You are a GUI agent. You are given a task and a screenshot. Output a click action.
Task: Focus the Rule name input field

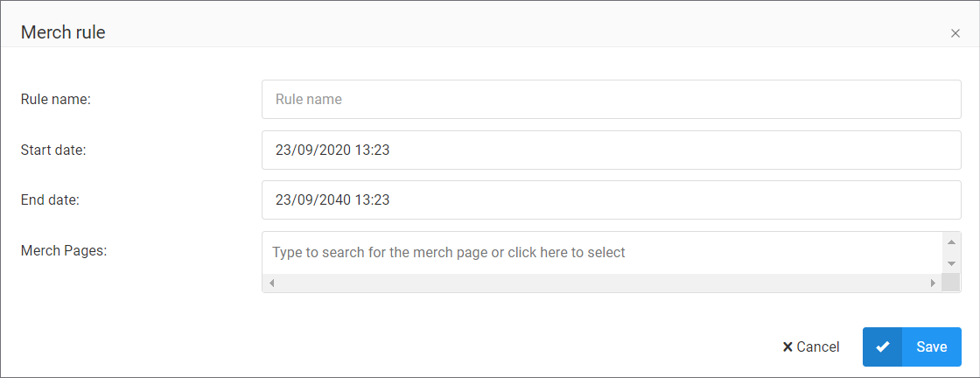612,100
